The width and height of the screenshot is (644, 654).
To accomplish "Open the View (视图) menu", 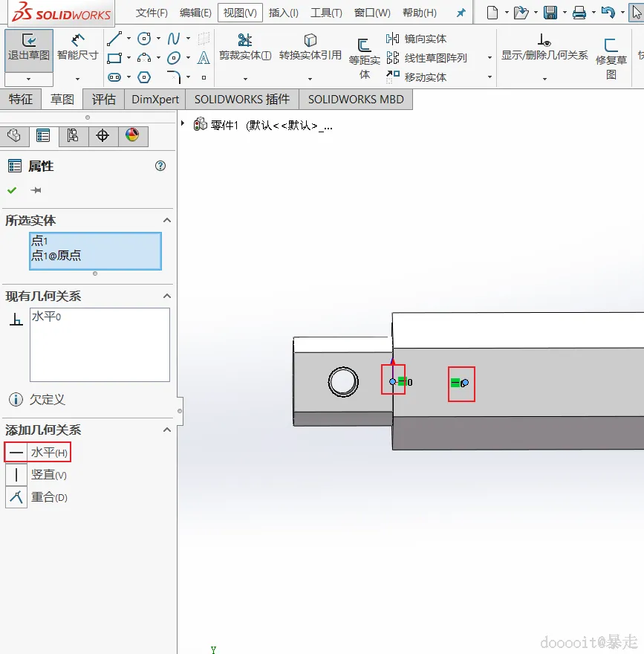I will pyautogui.click(x=240, y=13).
